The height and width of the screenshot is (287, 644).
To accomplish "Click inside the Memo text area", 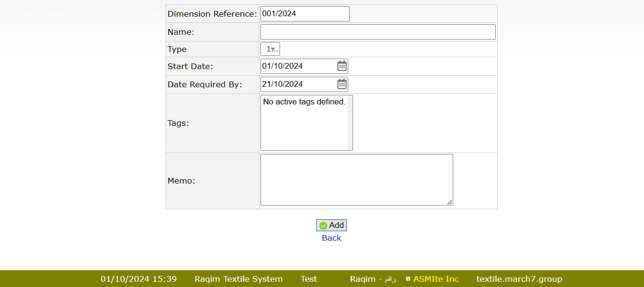I will pos(356,180).
